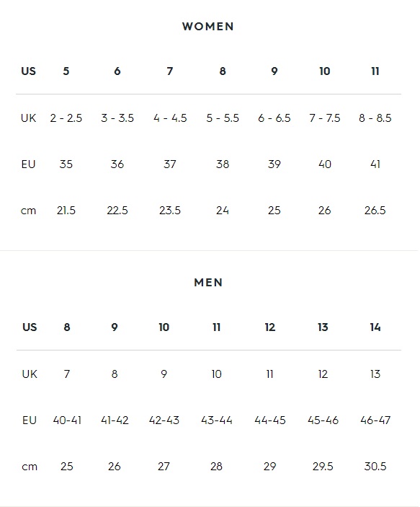Viewport: 420px width, 507px height.
Task: Click women's EU size 38 cell
Action: 223,164
